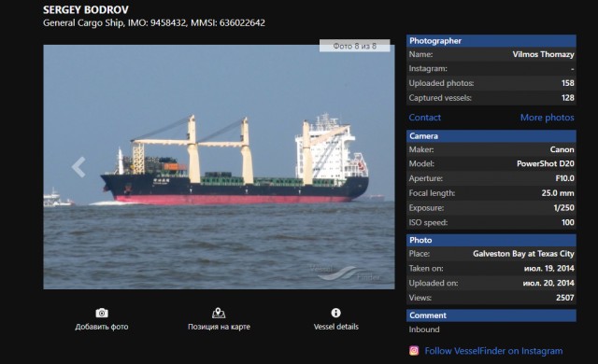Open 'Позиция на карте' link
The image size is (598, 364).
219,327
